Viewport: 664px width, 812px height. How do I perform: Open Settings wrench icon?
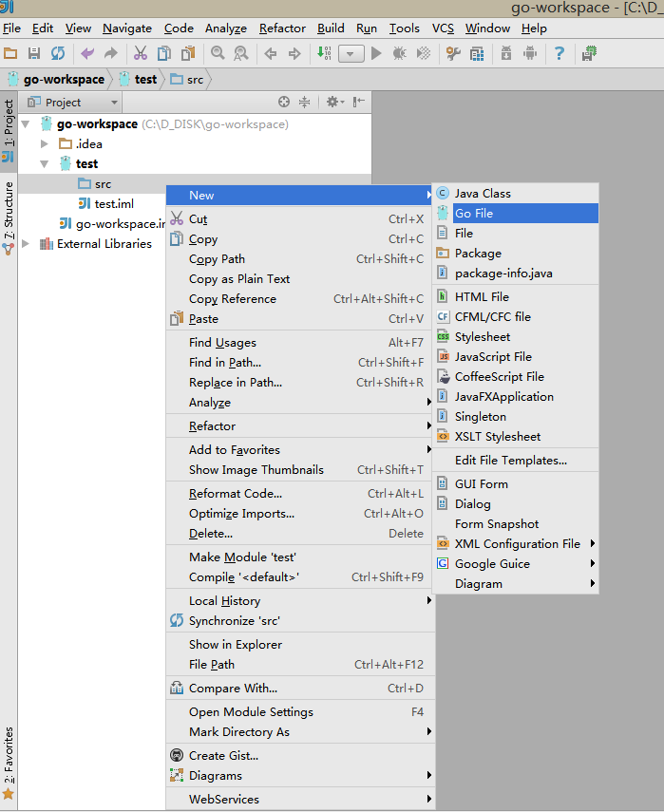pyautogui.click(x=453, y=53)
